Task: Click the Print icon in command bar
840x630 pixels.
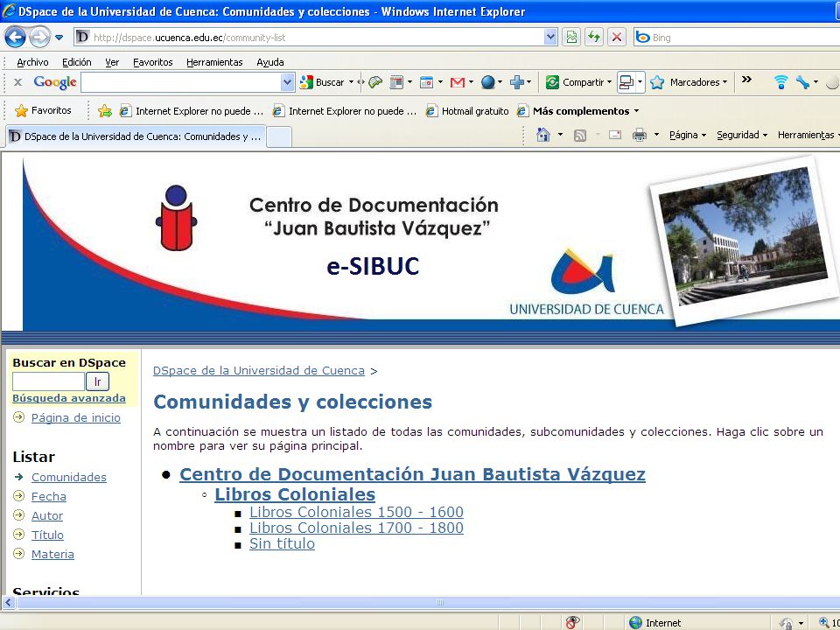Action: [x=639, y=135]
